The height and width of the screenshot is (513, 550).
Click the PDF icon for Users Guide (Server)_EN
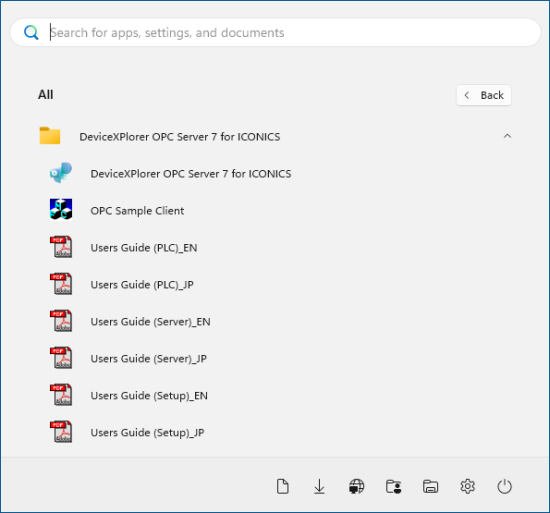[61, 321]
